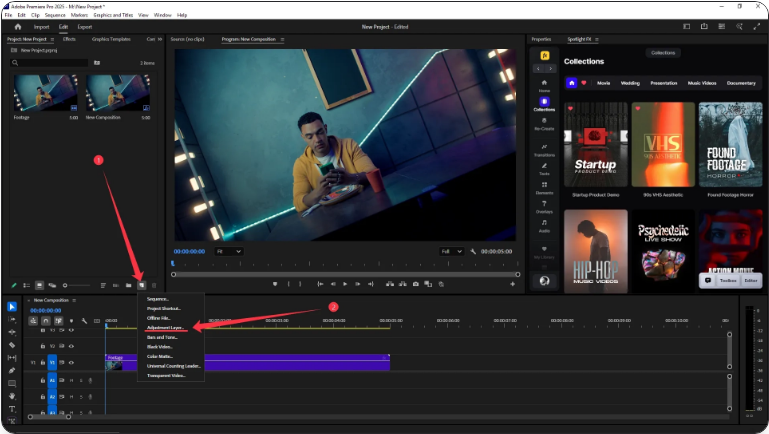Click the Footage clip thumbnail in Project panel
This screenshot has height=434, width=769.
pyautogui.click(x=43, y=93)
